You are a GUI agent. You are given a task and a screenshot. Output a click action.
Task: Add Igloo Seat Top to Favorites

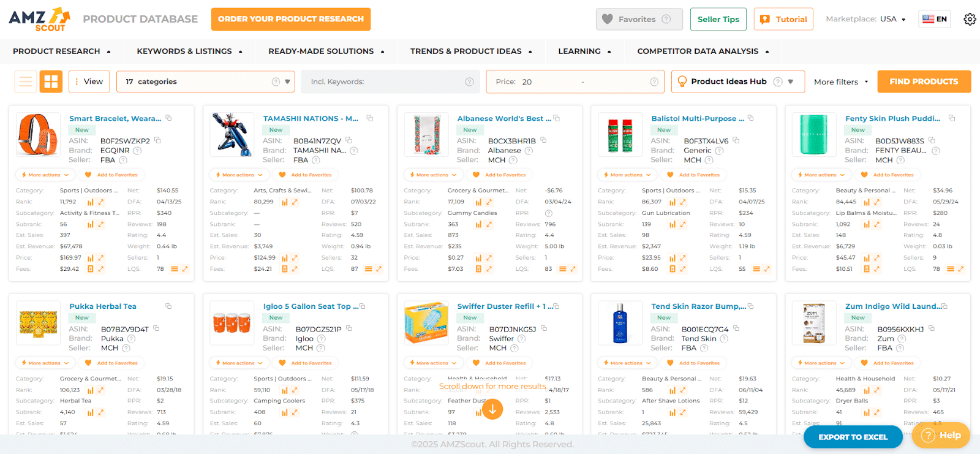[305, 363]
